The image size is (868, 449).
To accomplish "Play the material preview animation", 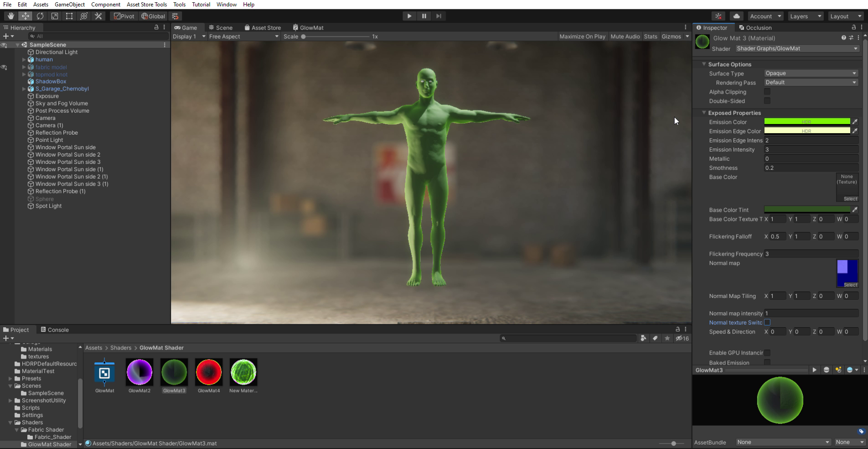I will (x=814, y=370).
